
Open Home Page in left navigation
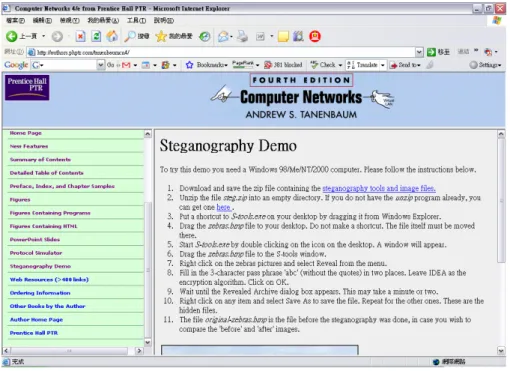(x=26, y=133)
